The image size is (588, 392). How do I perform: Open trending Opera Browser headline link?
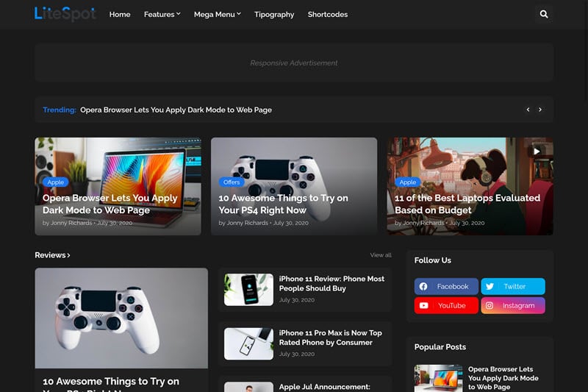[x=176, y=110]
